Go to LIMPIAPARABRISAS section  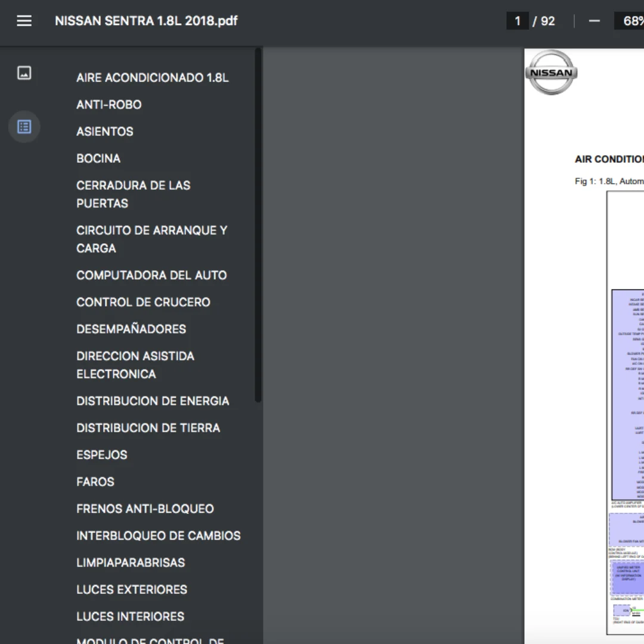point(131,563)
